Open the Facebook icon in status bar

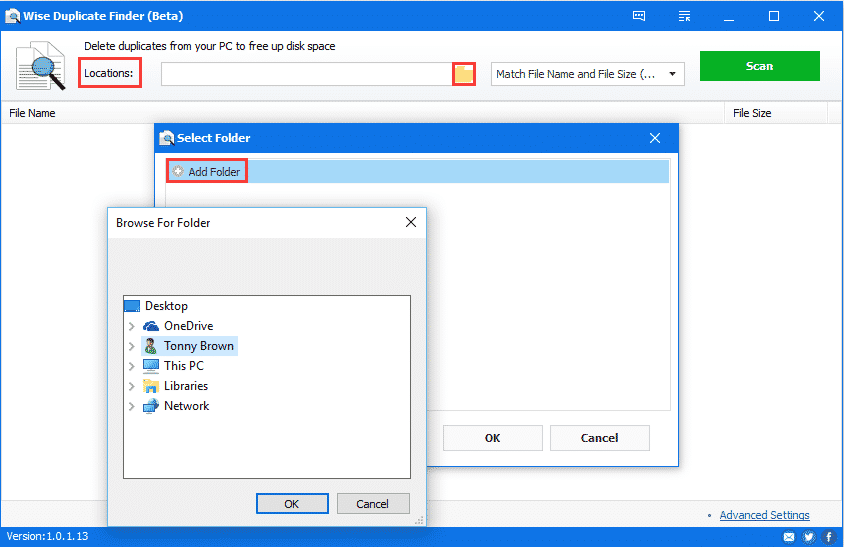[x=829, y=536]
